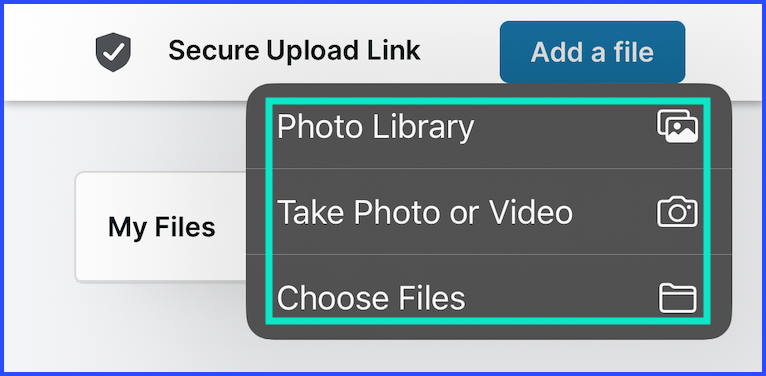Click the white checkmark inside the shield

pos(113,51)
